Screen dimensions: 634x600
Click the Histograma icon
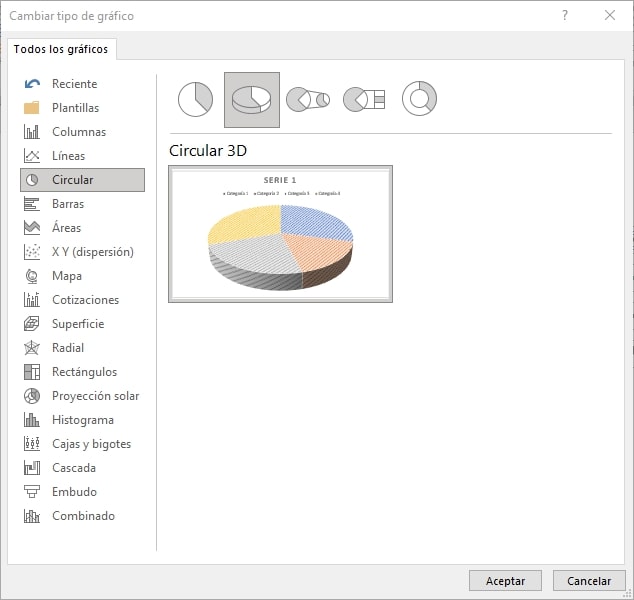click(32, 420)
